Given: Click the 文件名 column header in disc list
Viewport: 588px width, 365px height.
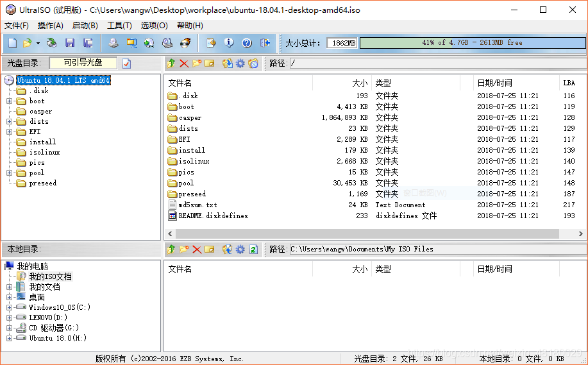Looking at the screenshot, I should coord(238,83).
